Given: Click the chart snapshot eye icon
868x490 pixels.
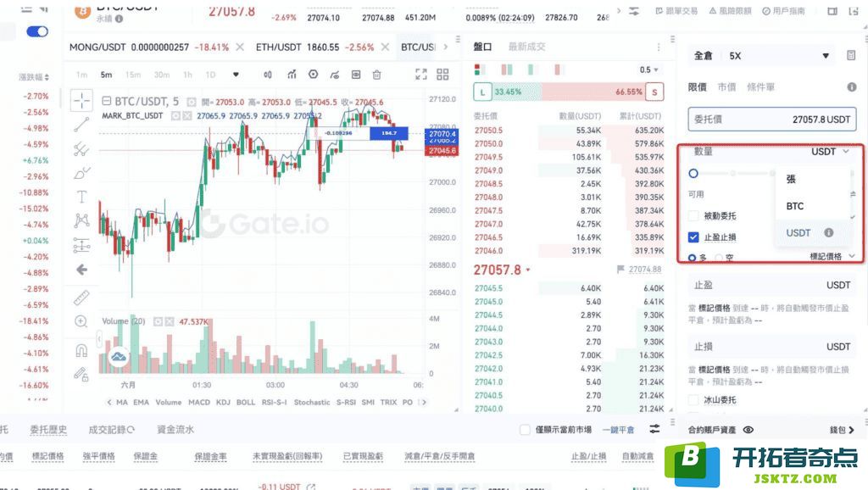Looking at the screenshot, I should click(x=356, y=75).
